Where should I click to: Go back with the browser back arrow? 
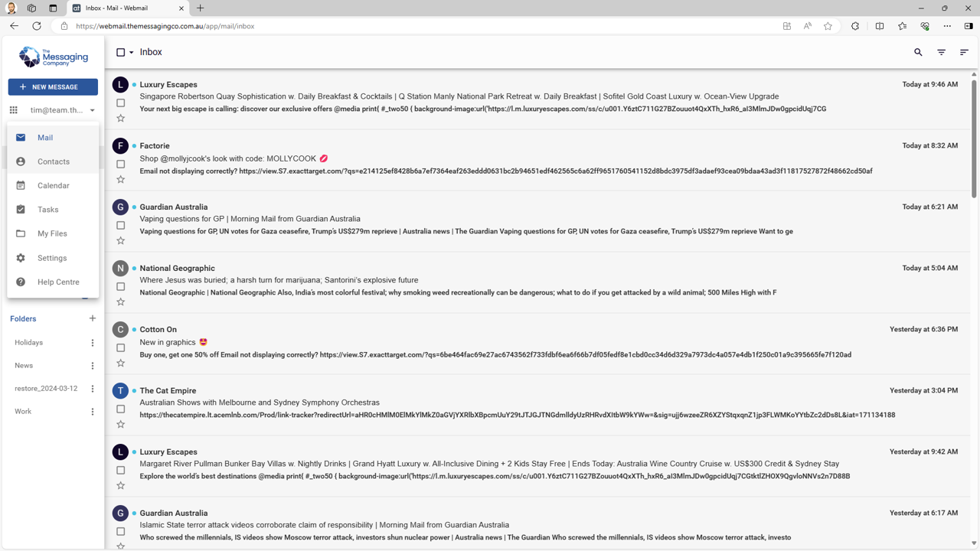[x=14, y=26]
